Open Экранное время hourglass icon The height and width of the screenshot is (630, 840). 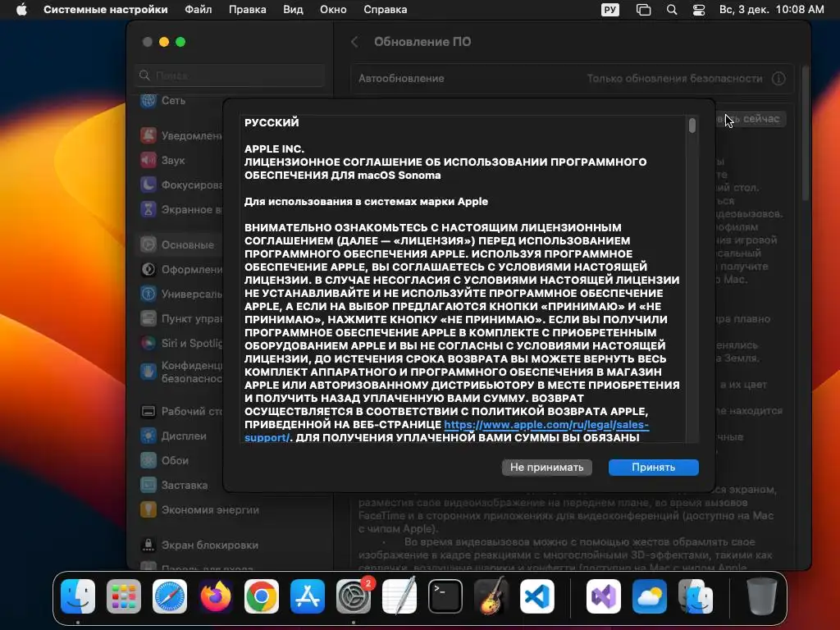point(148,209)
